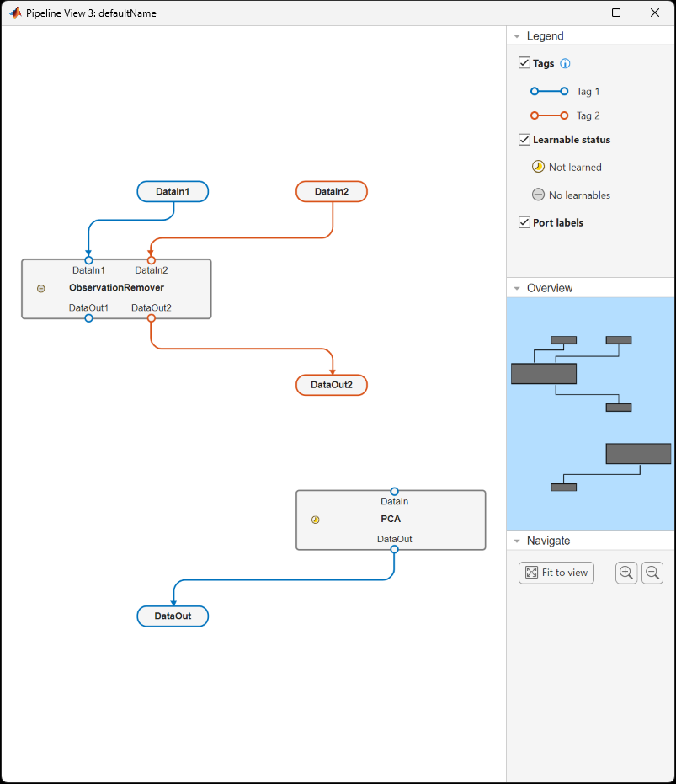The height and width of the screenshot is (784, 676).
Task: Click the blue viewport in the Overview minimap
Action: [589, 413]
